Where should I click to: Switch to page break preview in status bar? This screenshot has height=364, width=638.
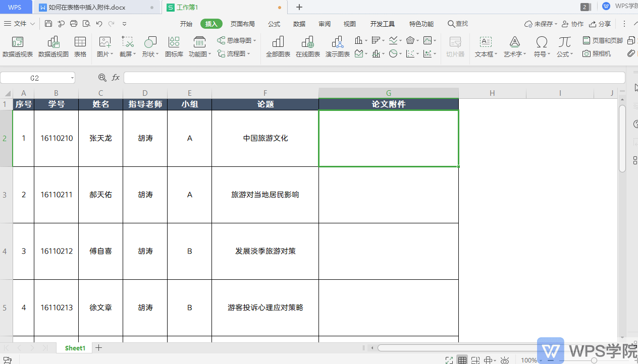click(x=475, y=360)
